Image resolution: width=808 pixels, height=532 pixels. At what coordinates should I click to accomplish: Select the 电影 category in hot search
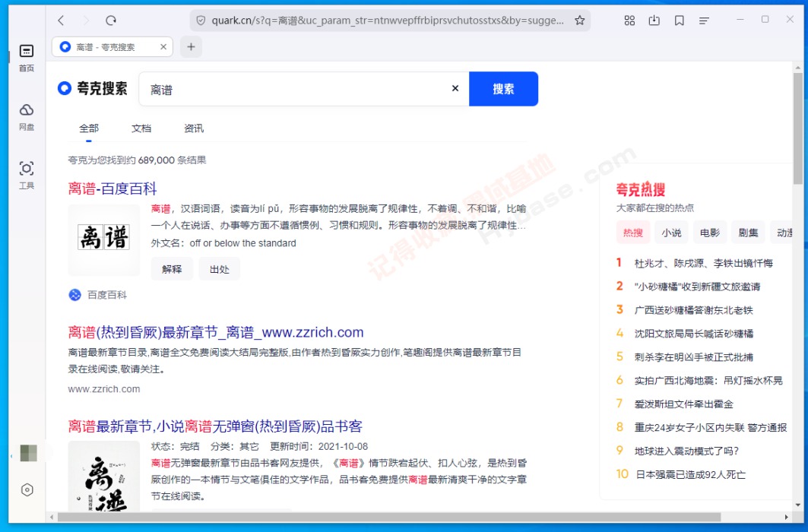pyautogui.click(x=710, y=233)
